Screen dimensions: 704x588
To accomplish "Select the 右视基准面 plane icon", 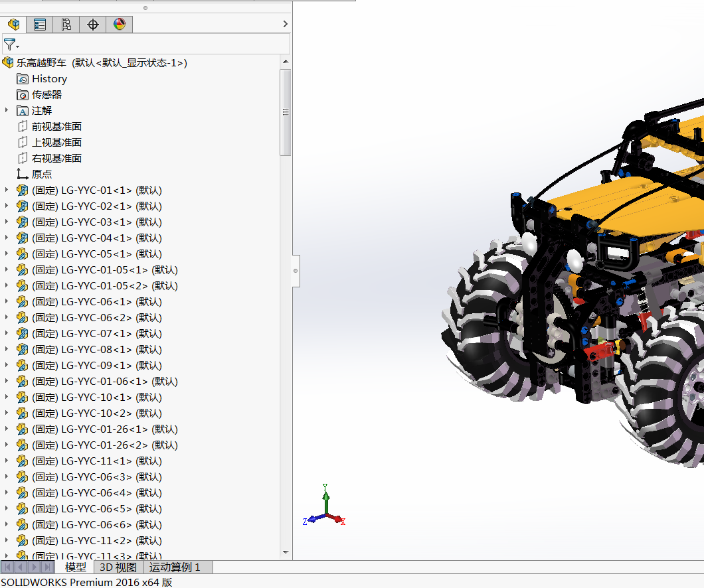I will coord(23,159).
